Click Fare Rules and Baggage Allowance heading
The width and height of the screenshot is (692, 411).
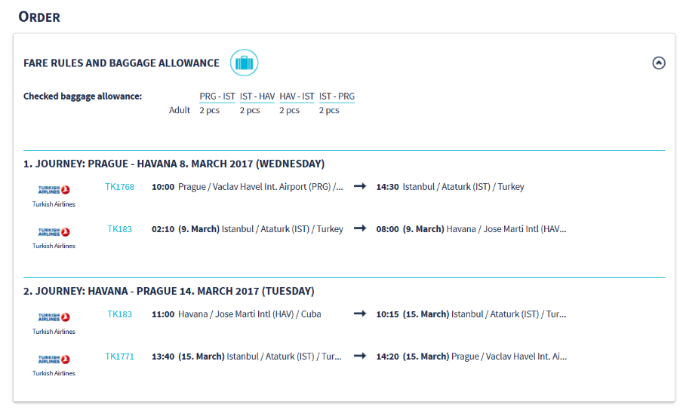coord(121,63)
